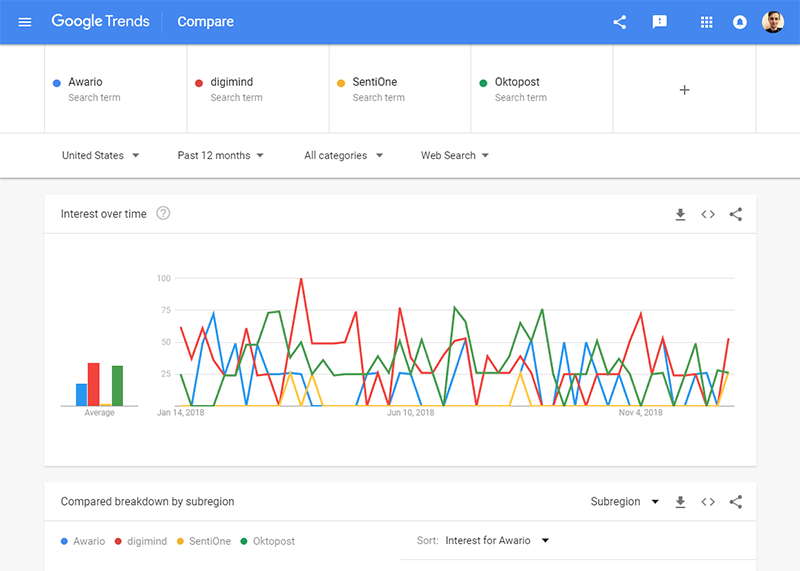Click SentiOne in subregion legend
The height and width of the screenshot is (571, 800).
[204, 541]
